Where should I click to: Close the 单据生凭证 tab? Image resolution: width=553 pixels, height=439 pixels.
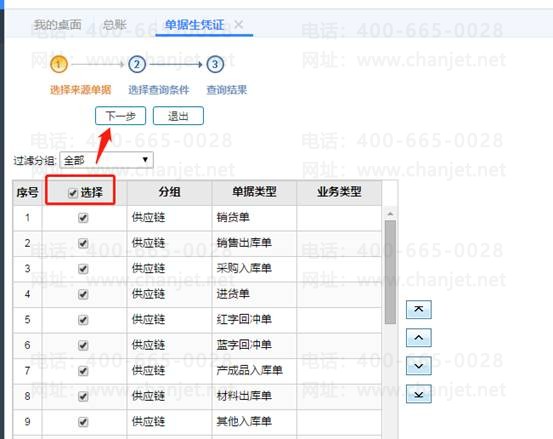pos(239,25)
